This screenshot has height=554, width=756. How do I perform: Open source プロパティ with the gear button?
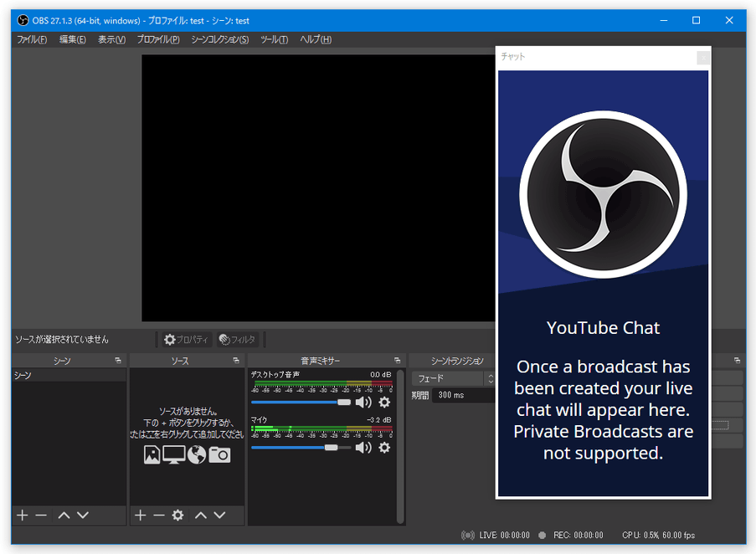pos(186,340)
